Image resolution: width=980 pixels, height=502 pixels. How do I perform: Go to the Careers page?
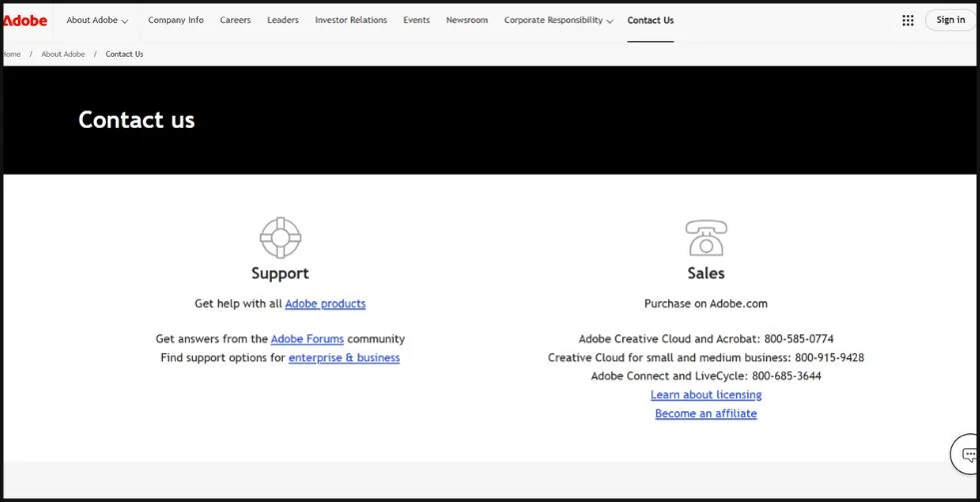click(x=235, y=20)
